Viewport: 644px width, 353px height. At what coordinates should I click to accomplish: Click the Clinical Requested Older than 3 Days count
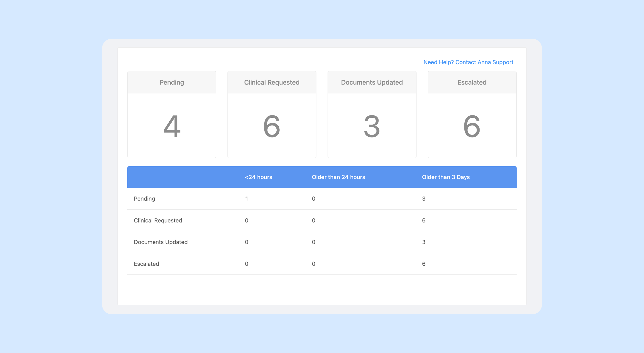423,220
